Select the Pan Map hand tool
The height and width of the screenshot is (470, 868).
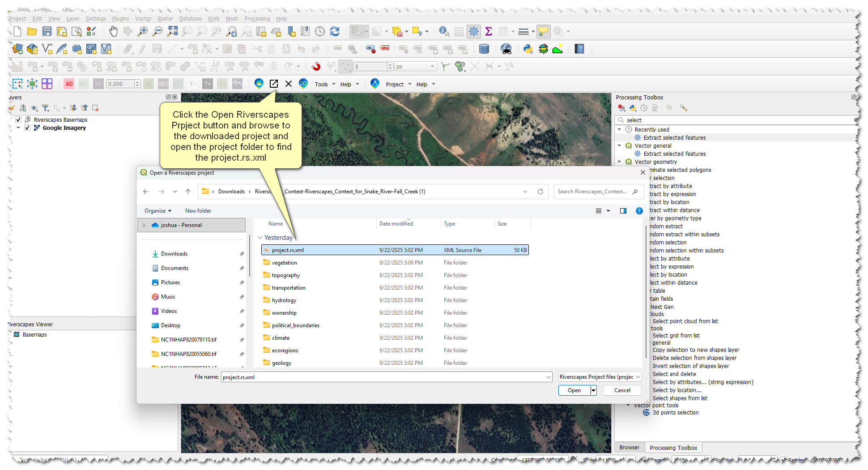point(113,31)
